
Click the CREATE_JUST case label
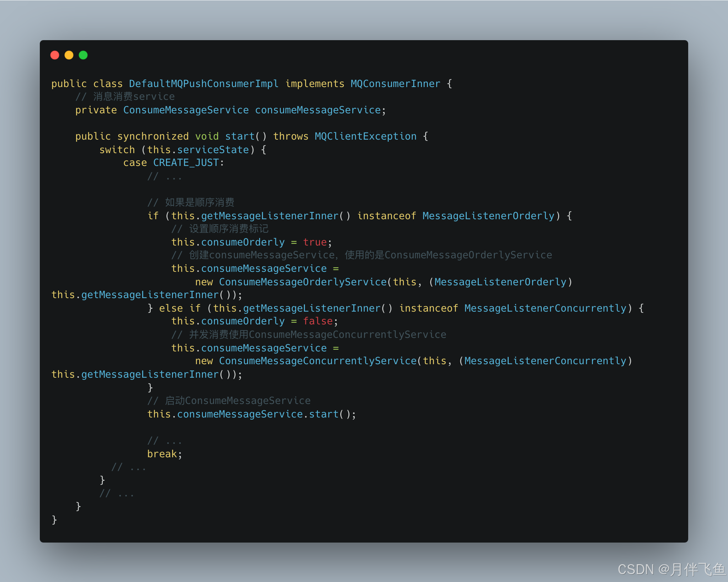pos(186,163)
